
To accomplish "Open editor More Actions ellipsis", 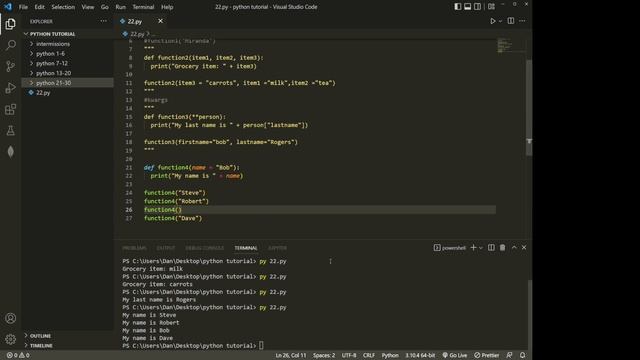I will click(x=522, y=21).
